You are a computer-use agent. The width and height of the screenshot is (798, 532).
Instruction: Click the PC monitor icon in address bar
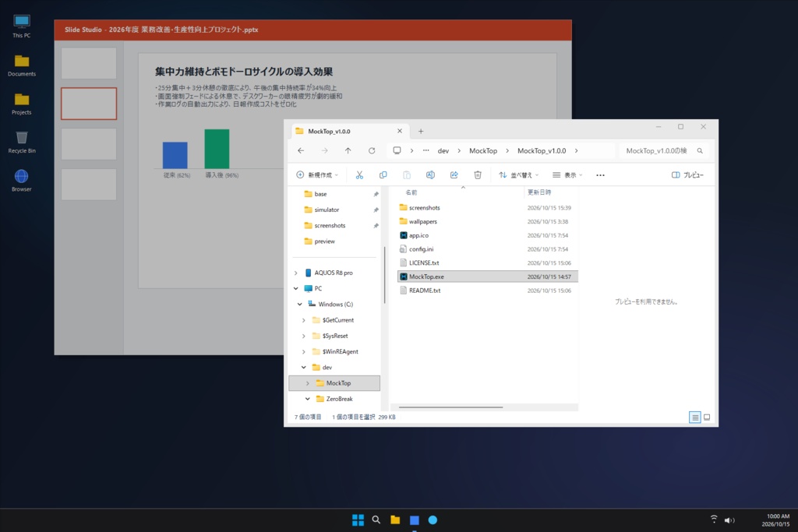(x=397, y=150)
